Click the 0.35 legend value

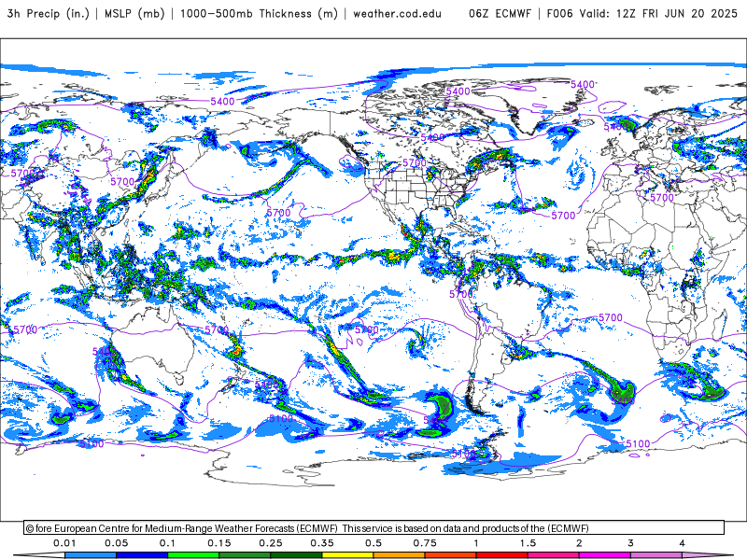322,543
